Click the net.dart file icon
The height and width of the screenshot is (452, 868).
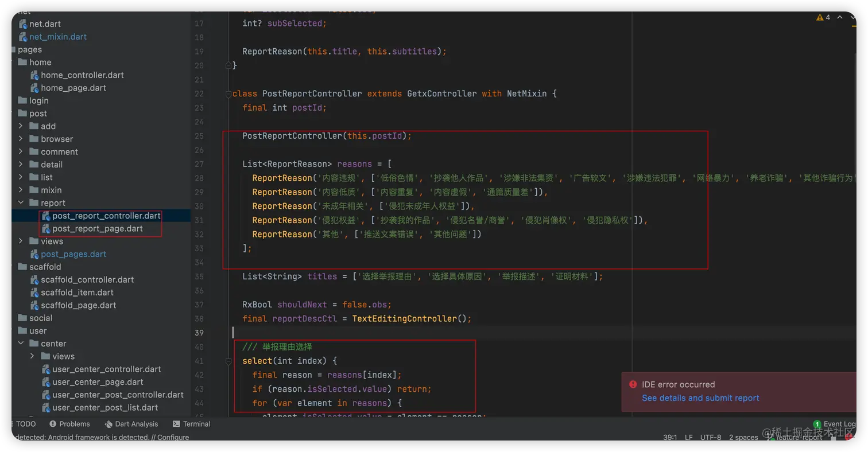[23, 24]
